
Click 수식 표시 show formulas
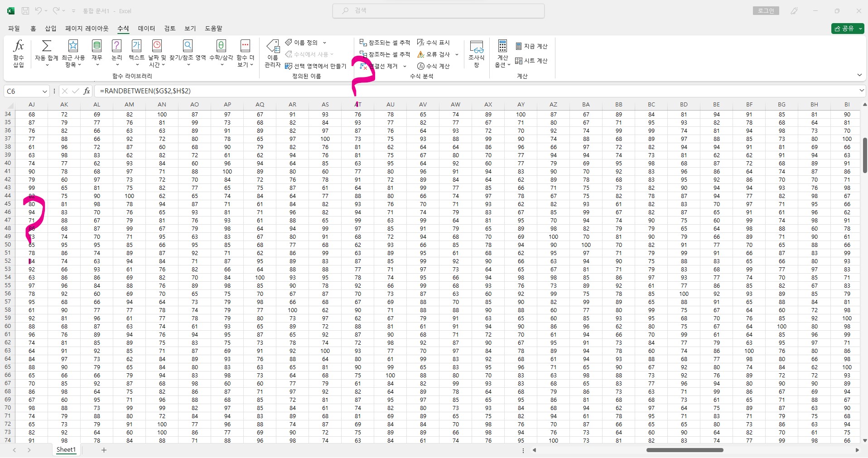[x=434, y=43]
